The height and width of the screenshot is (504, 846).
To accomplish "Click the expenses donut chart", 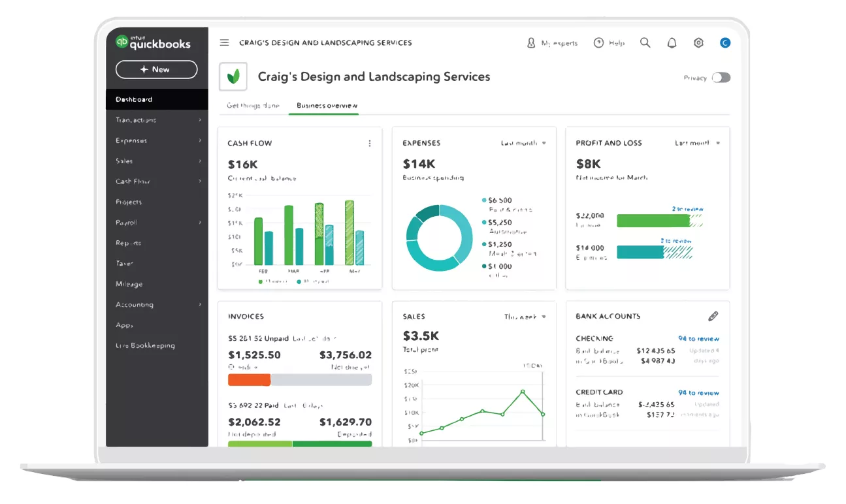I will coord(439,238).
